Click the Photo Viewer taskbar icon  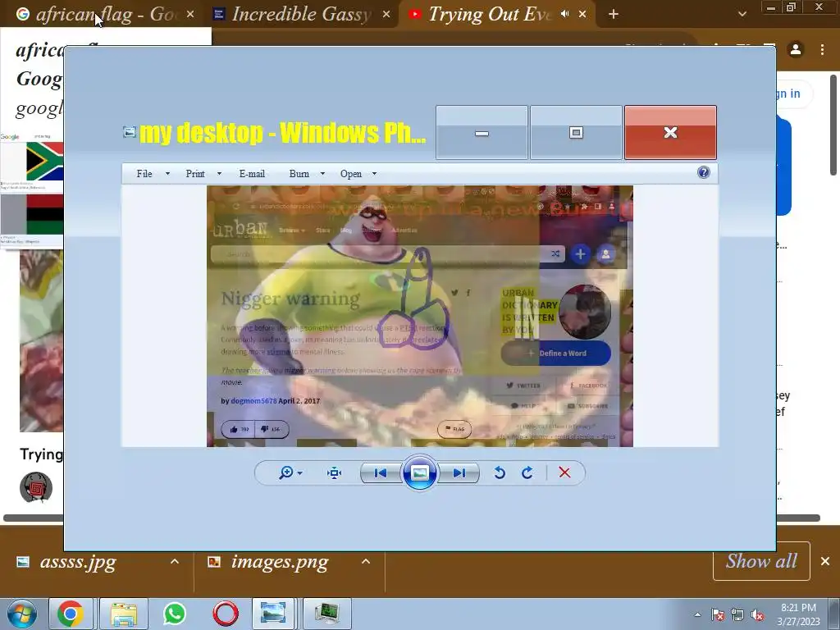coord(272,614)
